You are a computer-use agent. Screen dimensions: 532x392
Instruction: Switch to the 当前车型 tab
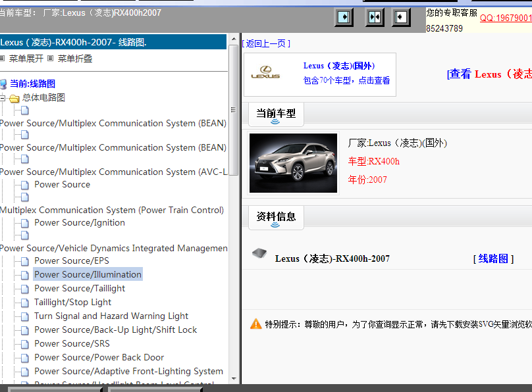pos(276,114)
